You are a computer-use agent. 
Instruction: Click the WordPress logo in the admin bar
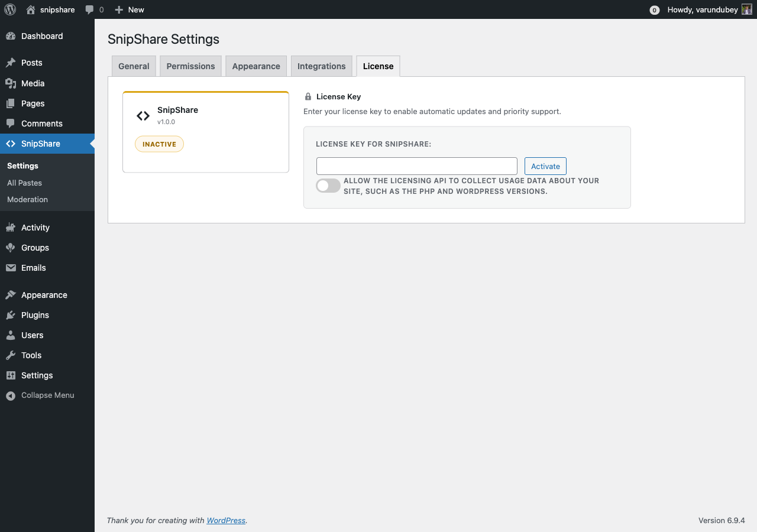click(9, 9)
